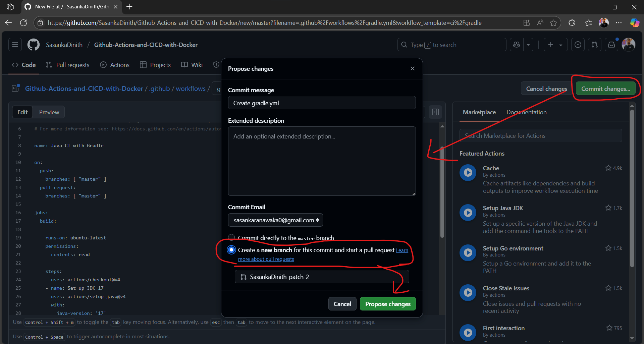Image resolution: width=644 pixels, height=344 pixels.
Task: Open browser extensions puzzle icon
Action: click(572, 23)
